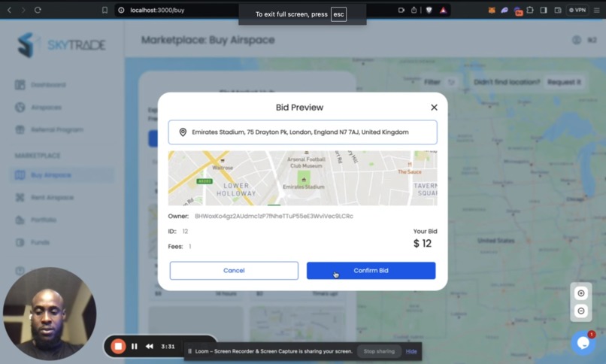Click the VPN button
Viewport: 606px width, 364px height.
click(577, 10)
